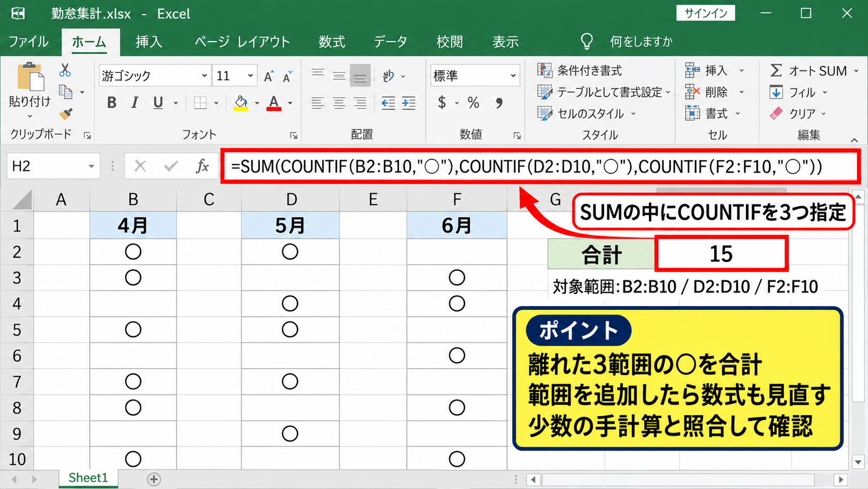The width and height of the screenshot is (868, 489).
Task: Apply currency format dollar icon
Action: point(442,102)
